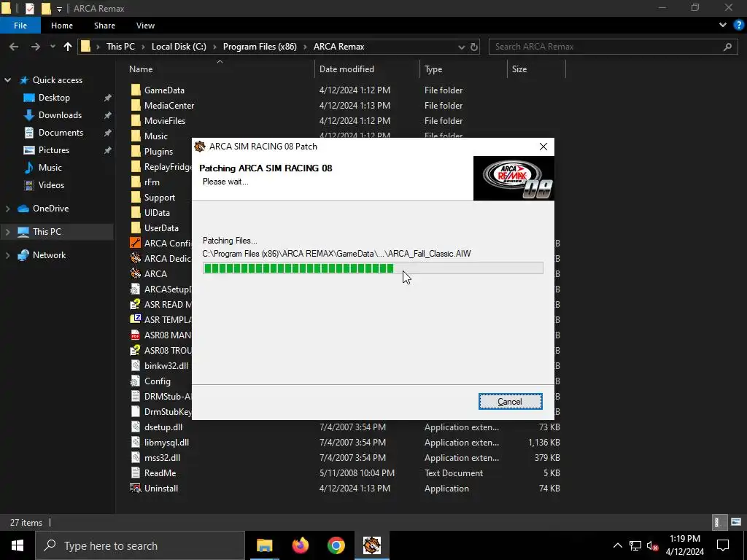Viewport: 747px width, 560px height.
Task: Select Music in Quick access sidebar
Action: 50,168
